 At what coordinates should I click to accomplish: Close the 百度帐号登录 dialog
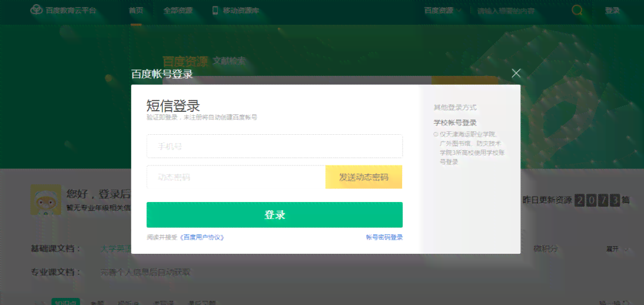(516, 74)
